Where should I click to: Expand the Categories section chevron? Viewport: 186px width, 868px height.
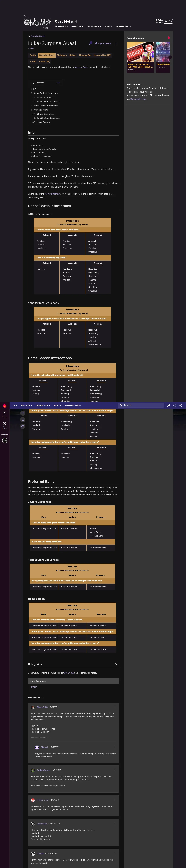click(x=116, y=664)
